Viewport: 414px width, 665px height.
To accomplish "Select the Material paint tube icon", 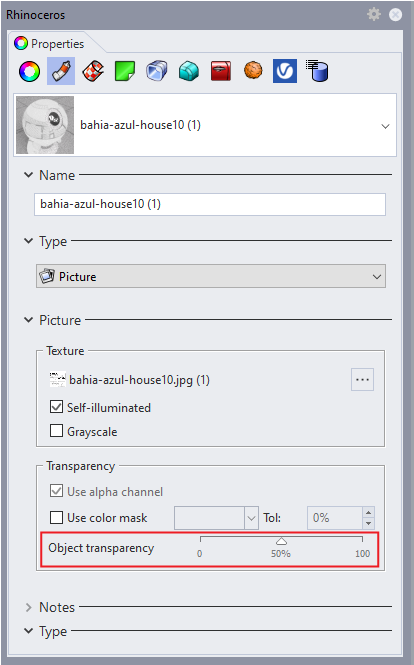I will [61, 71].
